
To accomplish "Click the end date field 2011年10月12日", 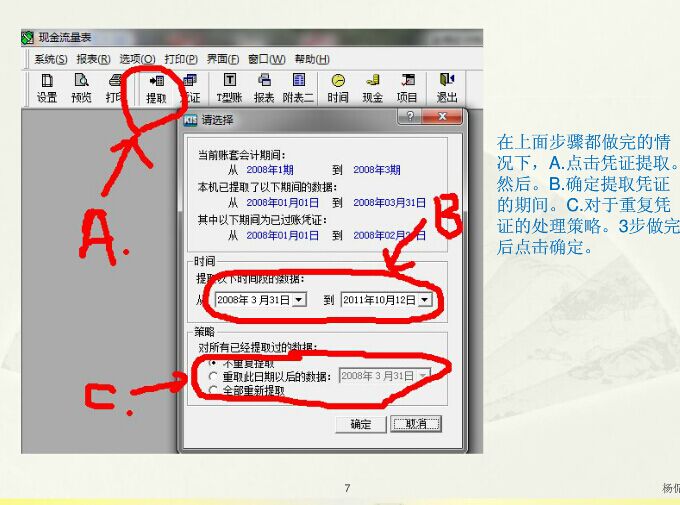I will point(387,300).
